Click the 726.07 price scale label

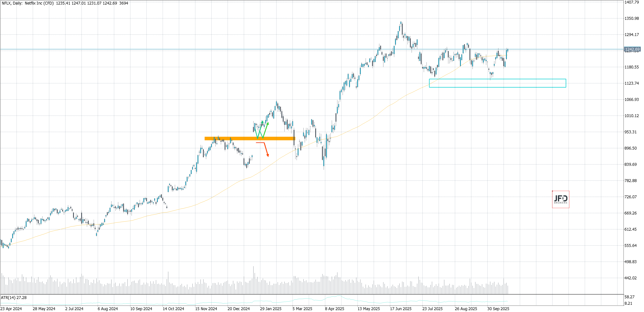pyautogui.click(x=630, y=197)
